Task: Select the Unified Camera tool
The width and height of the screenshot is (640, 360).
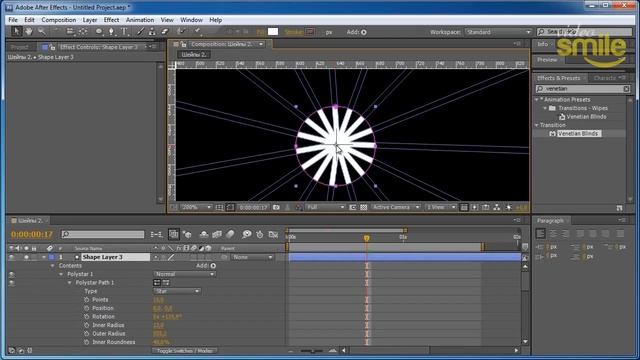Action: click(70, 31)
